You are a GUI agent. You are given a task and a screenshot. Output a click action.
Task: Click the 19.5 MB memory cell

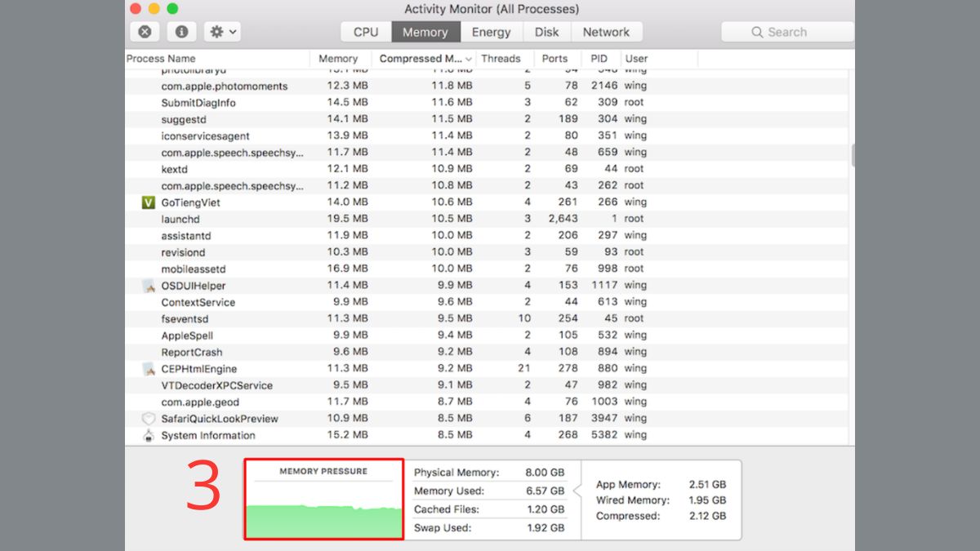pyautogui.click(x=347, y=219)
